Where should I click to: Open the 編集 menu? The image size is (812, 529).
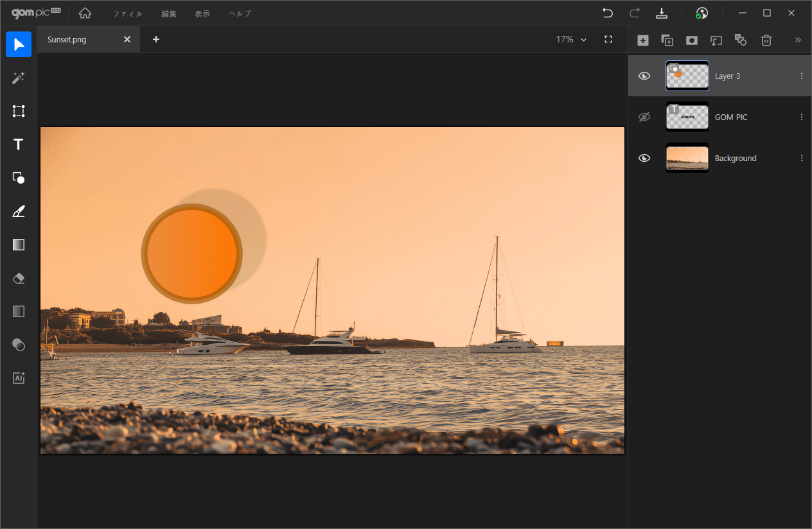169,13
